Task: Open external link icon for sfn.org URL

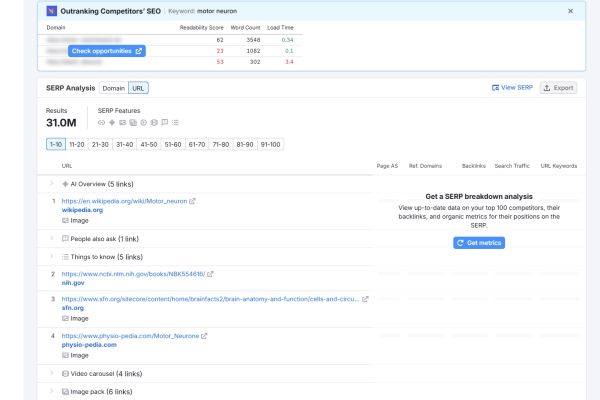Action: tap(365, 299)
